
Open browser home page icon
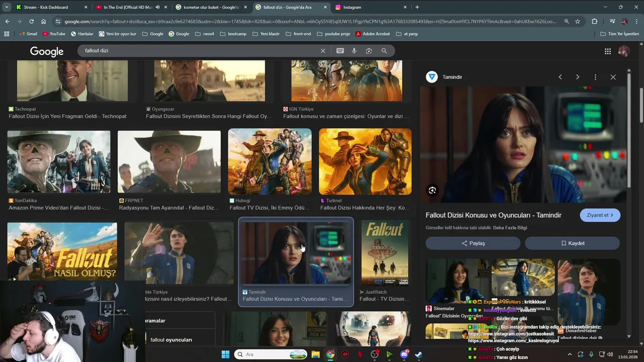(x=43, y=22)
